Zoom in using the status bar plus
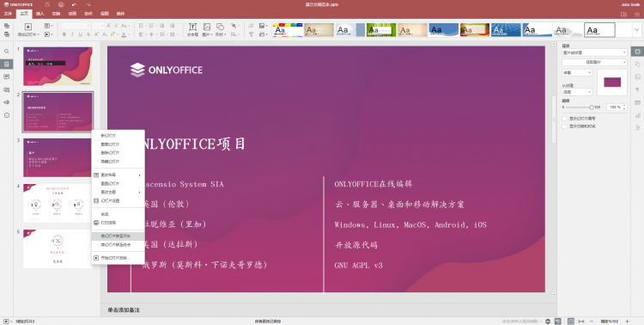This screenshot has height=325, width=644. [x=627, y=322]
